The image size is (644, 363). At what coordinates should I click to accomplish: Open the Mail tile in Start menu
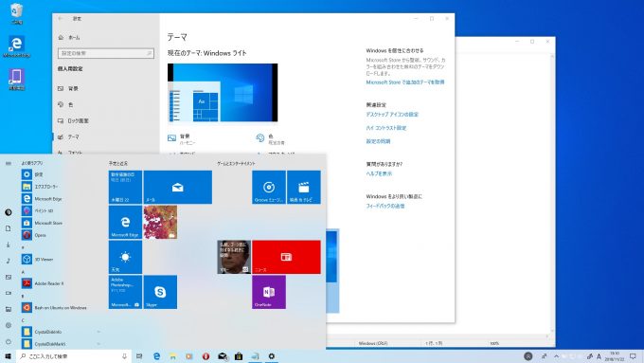click(x=178, y=187)
